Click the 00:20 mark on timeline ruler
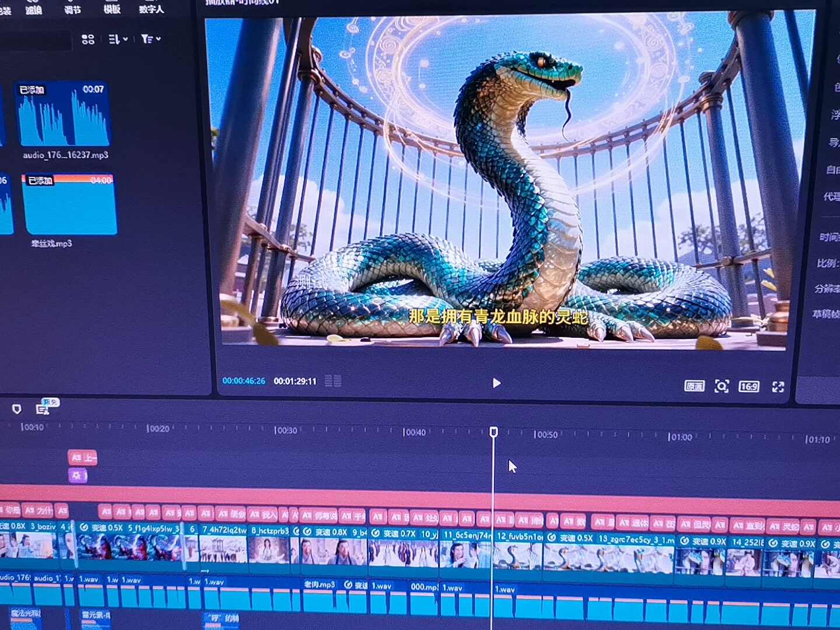 (158, 429)
